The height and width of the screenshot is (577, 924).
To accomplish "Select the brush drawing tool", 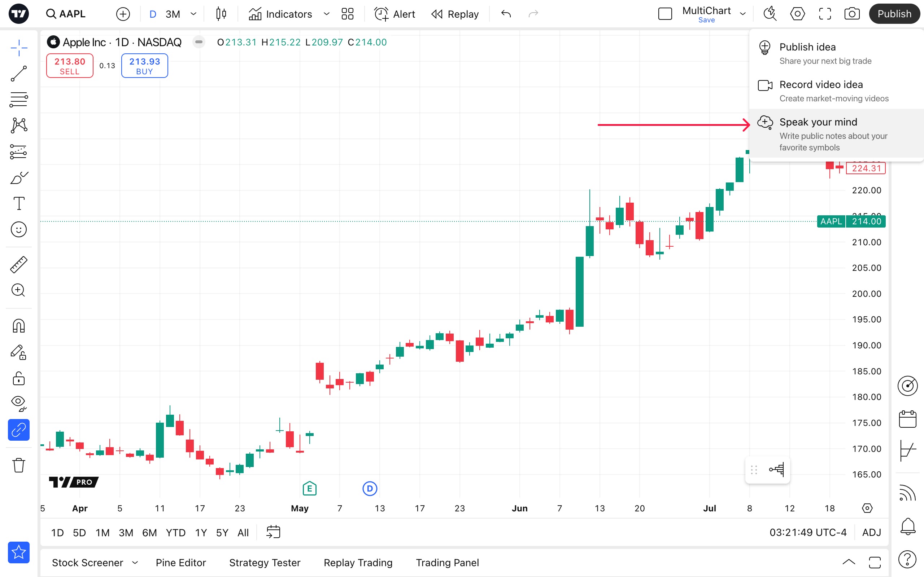I will 18,178.
